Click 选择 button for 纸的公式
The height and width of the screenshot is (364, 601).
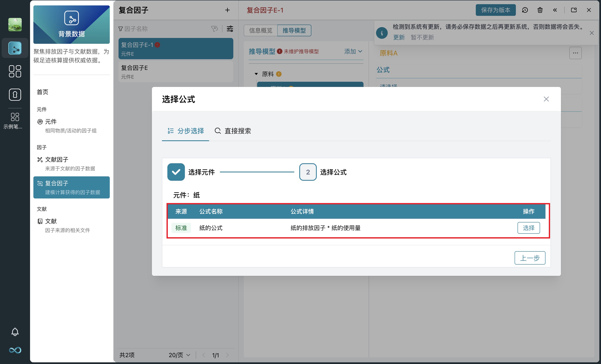[528, 228]
